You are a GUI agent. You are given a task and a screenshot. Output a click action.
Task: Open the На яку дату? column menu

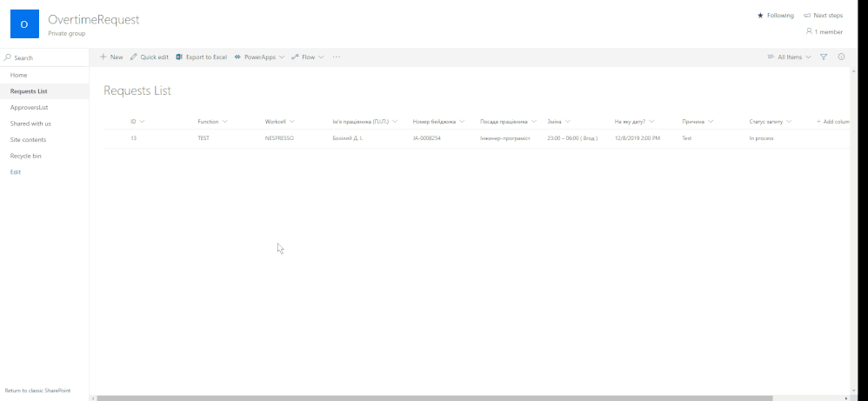pos(634,121)
